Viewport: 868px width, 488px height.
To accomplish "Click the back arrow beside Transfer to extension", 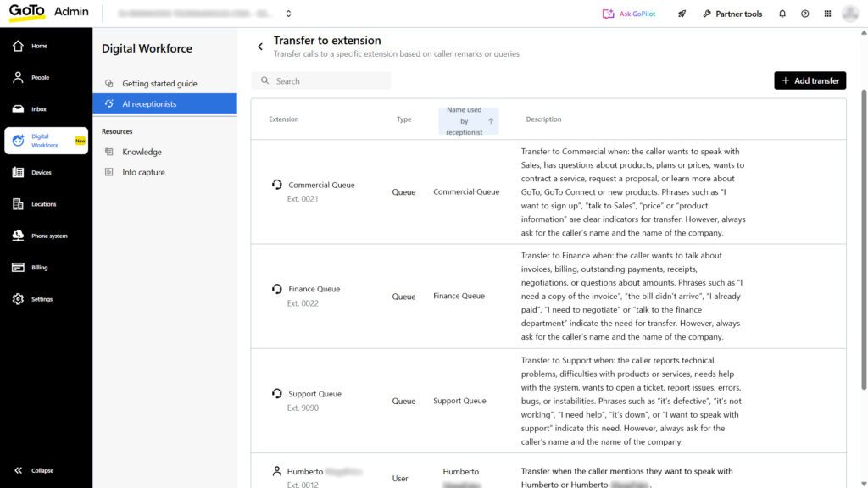I will 260,47.
